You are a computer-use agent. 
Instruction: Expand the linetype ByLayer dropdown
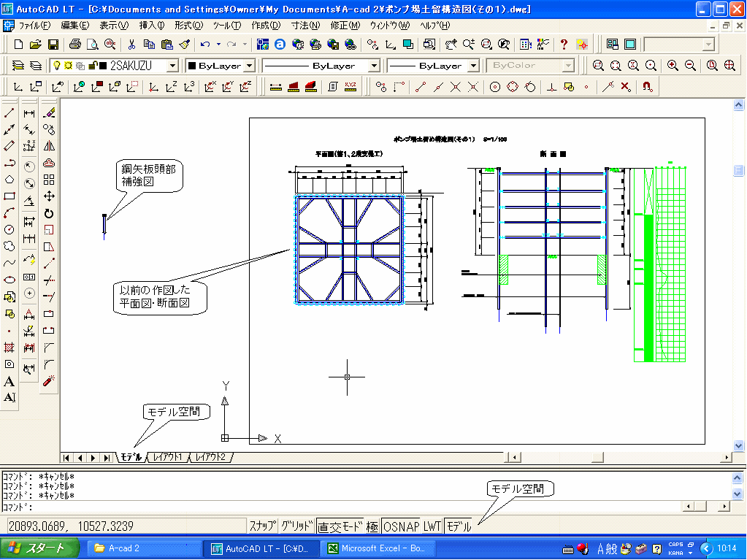tap(375, 65)
